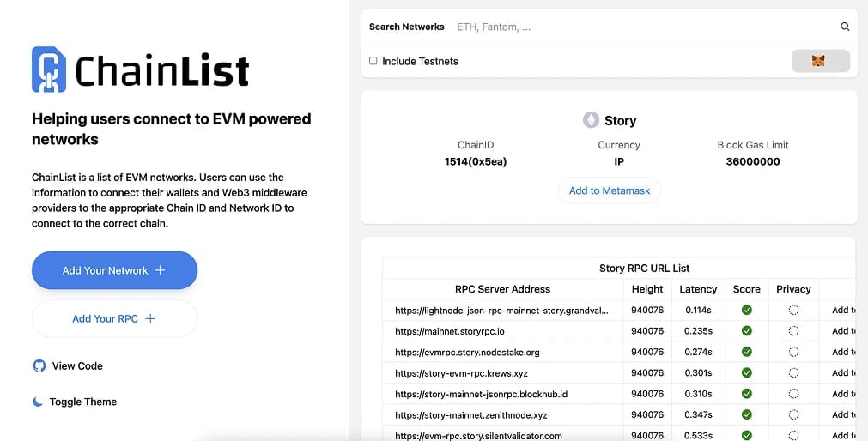Click the Score column header
868x441 pixels.
(x=747, y=289)
